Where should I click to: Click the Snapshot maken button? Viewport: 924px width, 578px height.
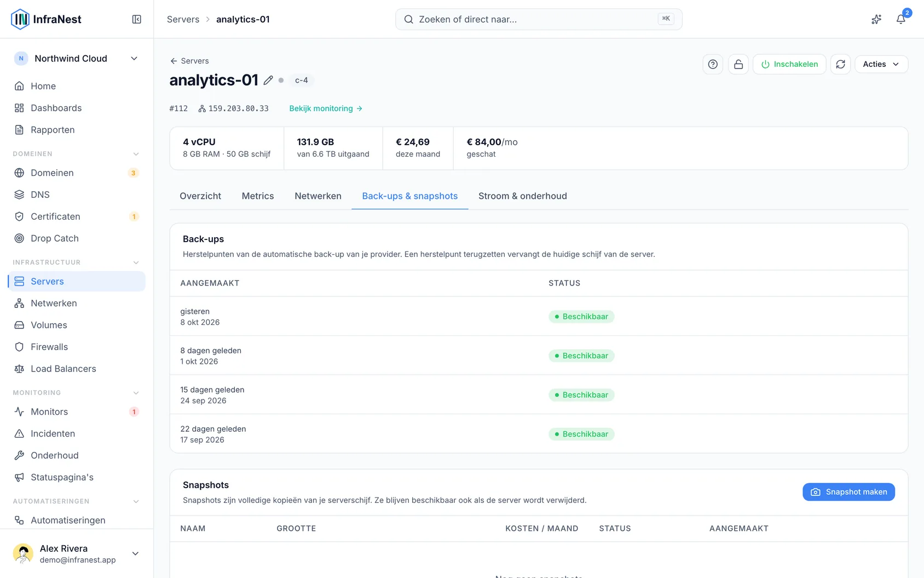(849, 492)
